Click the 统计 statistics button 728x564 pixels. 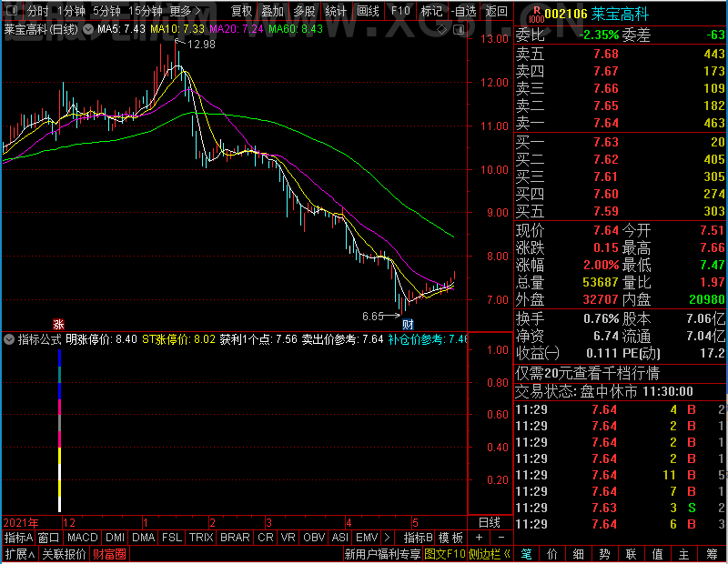tap(336, 11)
